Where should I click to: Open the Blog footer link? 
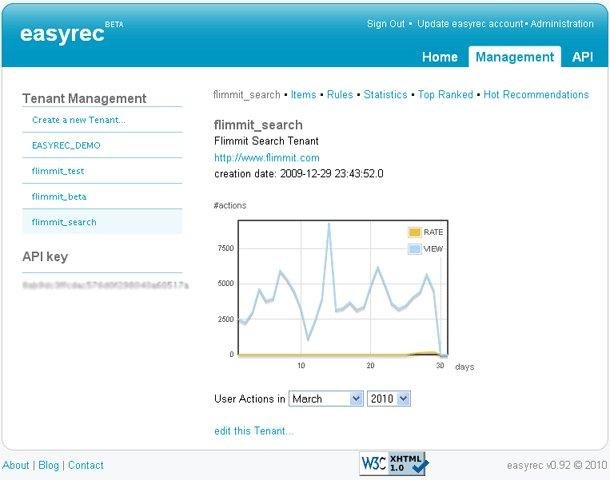pyautogui.click(x=49, y=465)
